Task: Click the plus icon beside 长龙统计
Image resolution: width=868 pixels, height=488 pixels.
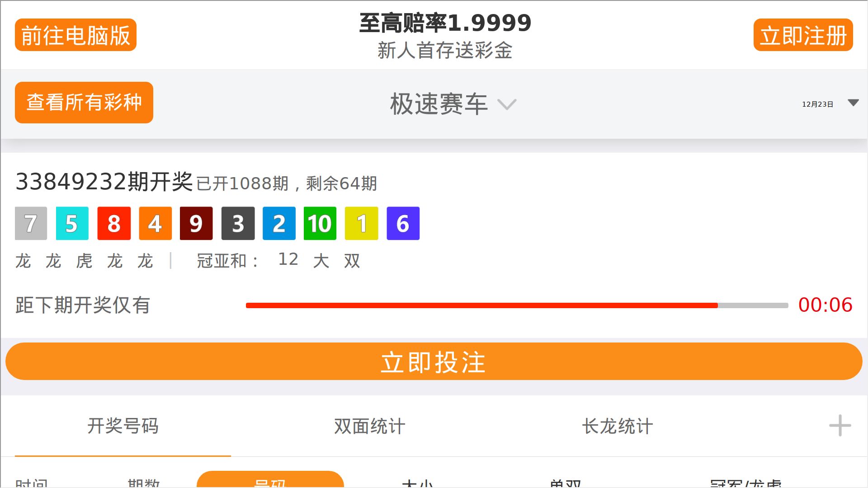Action: point(840,426)
